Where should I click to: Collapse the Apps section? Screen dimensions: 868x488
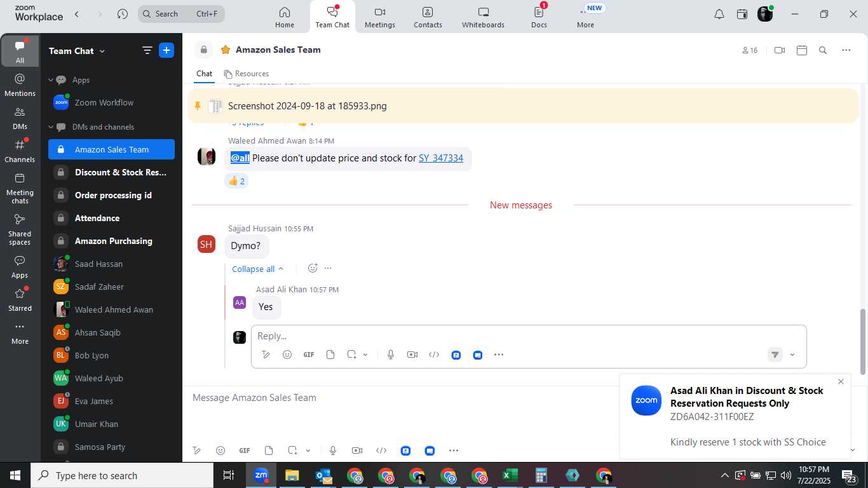(51, 80)
